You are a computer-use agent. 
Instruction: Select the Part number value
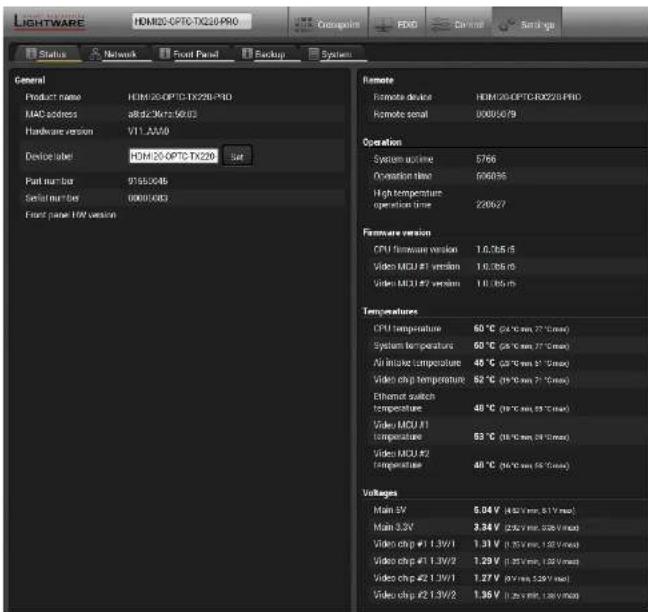tap(148, 181)
